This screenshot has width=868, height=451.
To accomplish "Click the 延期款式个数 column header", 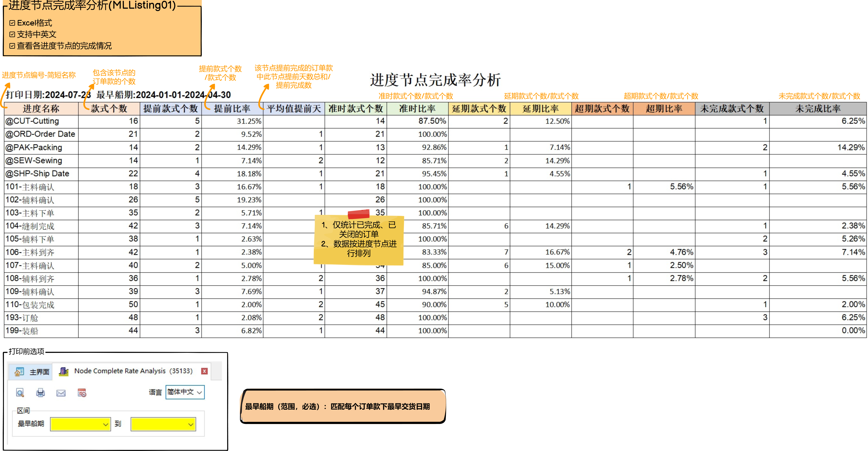I will (x=479, y=109).
